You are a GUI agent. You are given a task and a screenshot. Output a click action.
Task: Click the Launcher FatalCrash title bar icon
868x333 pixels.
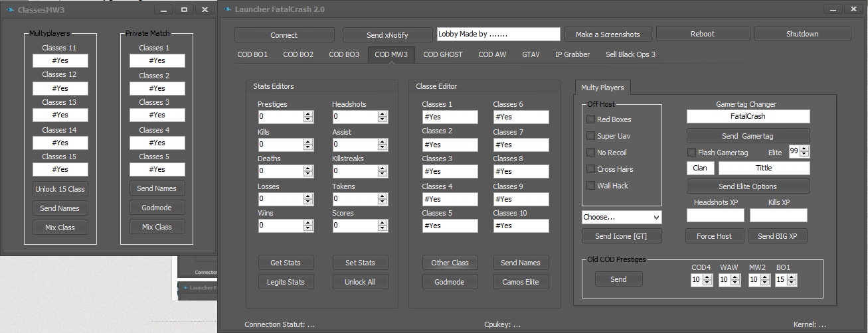coord(228,9)
